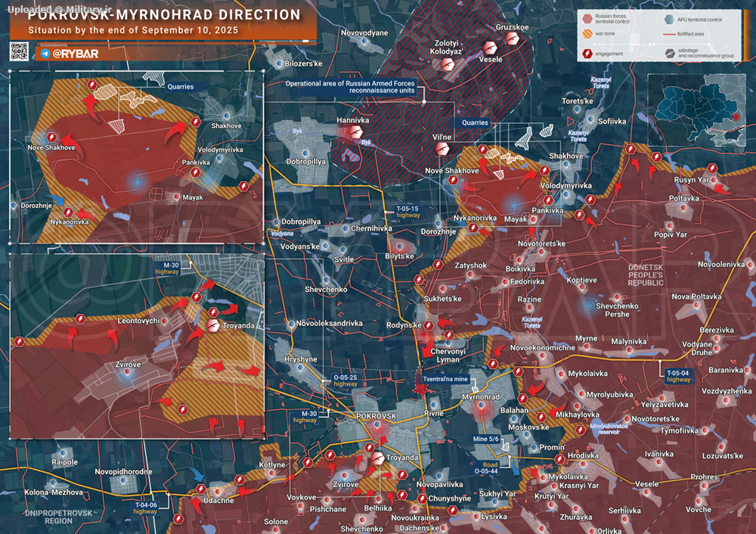The image size is (756, 534).
Task: Select the rifle marker under Vil'ne
Action: tap(442, 149)
